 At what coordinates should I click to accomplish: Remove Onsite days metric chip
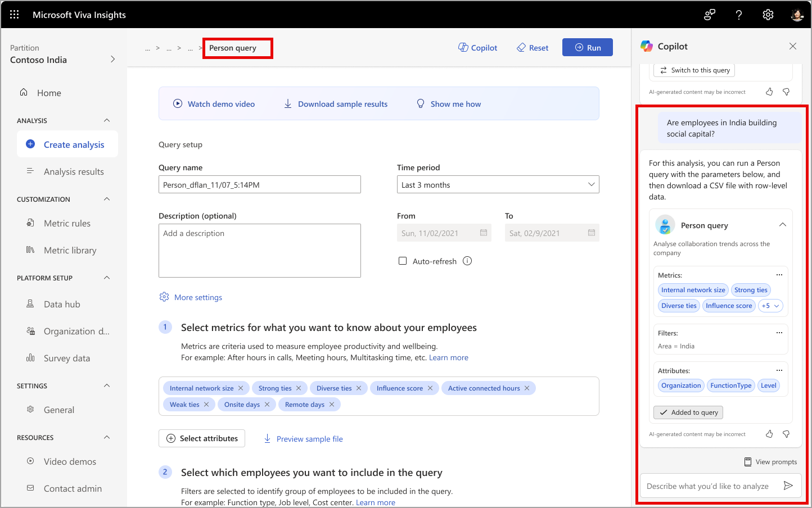click(x=267, y=405)
